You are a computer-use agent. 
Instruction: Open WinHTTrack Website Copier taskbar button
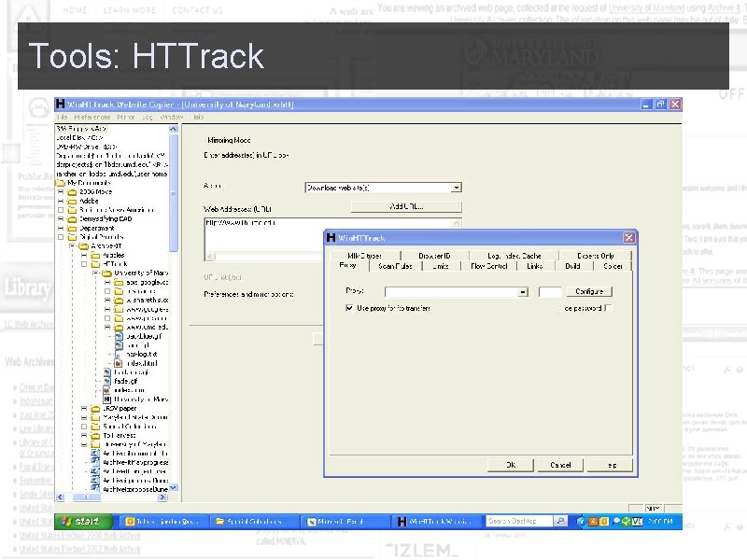(x=434, y=522)
